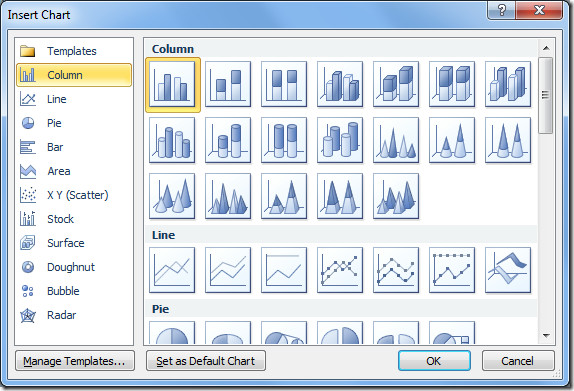Select the 3-D Clustered Column chart
Viewport: 574px width, 391px height.
[x=340, y=85]
